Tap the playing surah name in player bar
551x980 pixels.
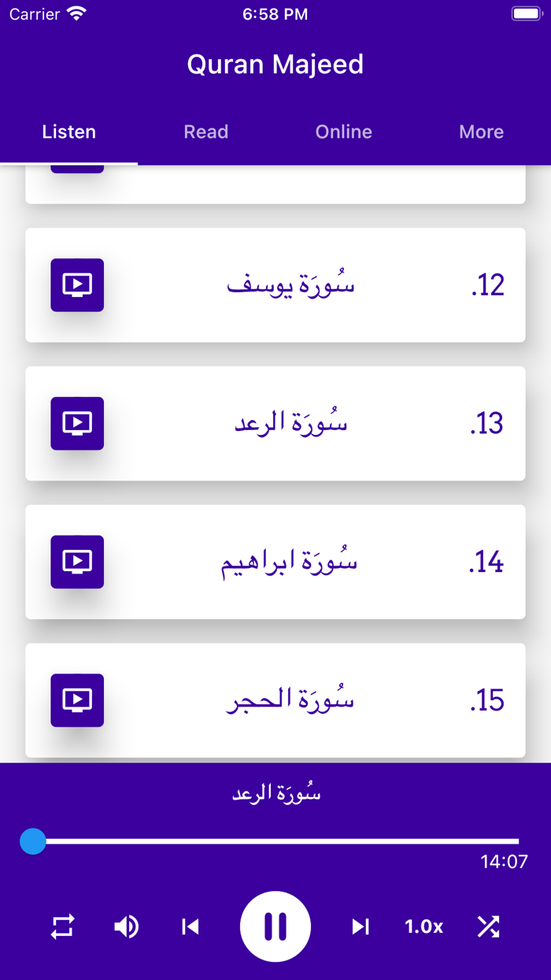tap(275, 793)
